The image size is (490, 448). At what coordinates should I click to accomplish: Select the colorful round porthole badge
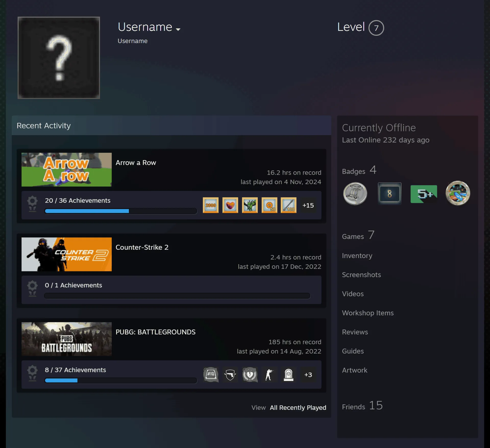[x=458, y=193]
